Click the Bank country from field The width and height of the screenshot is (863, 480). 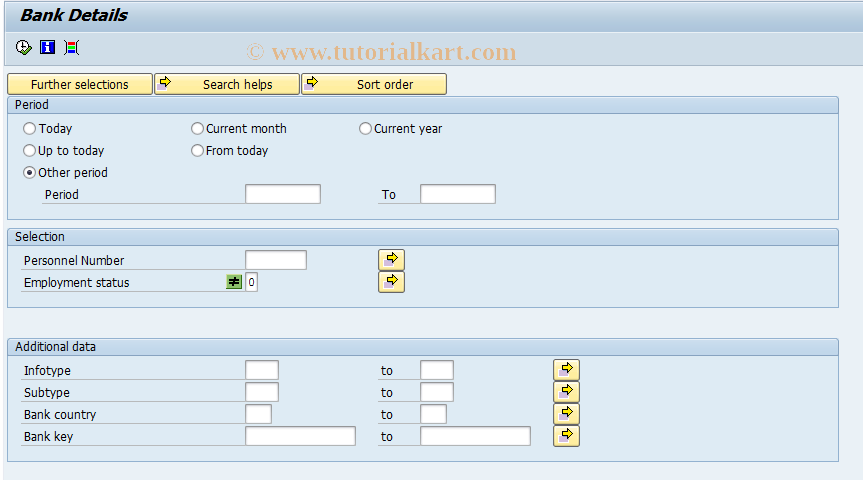[258, 414]
